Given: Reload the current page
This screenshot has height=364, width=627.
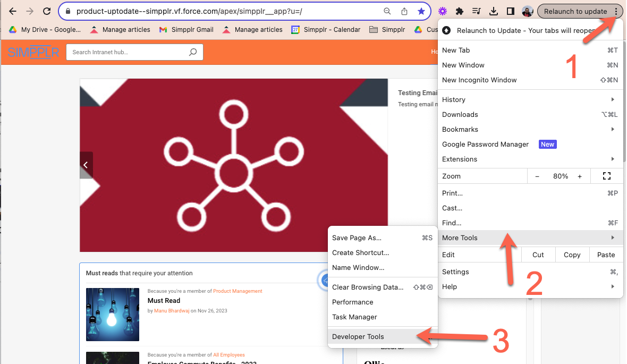Looking at the screenshot, I should click(47, 11).
